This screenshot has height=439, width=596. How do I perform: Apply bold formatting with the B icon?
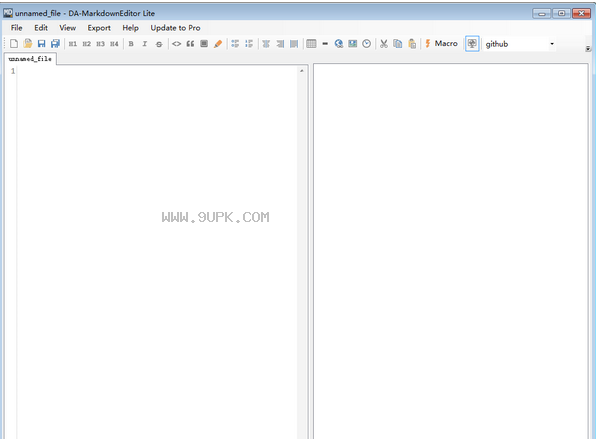point(131,44)
